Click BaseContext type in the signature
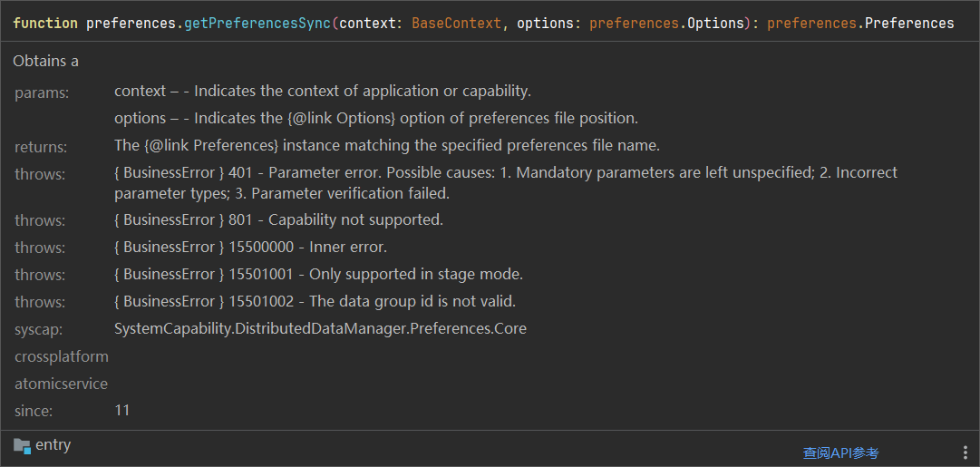The width and height of the screenshot is (980, 467). (x=456, y=23)
